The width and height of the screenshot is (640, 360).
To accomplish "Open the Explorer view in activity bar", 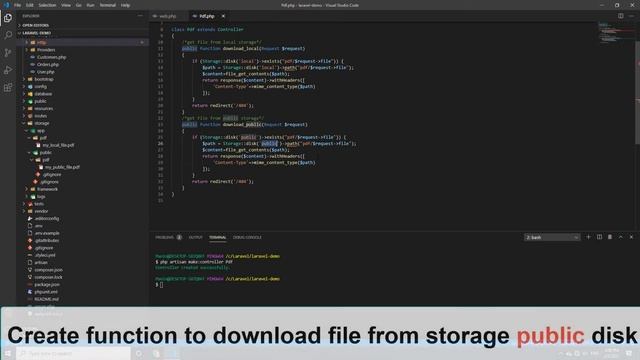I will [x=8, y=18].
